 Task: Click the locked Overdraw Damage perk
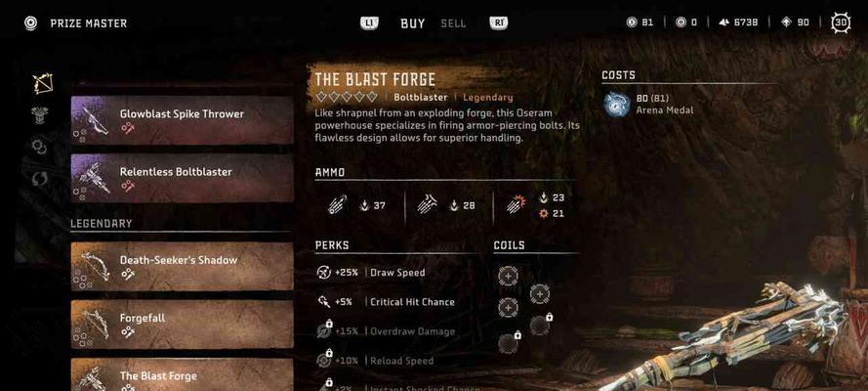point(386,331)
